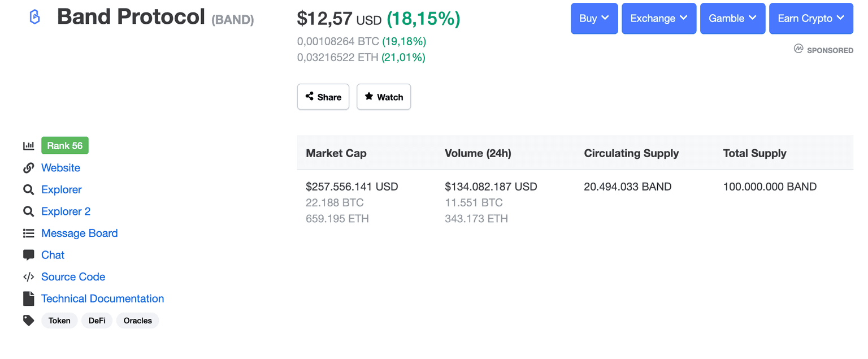Select the Oracles tag
Image resolution: width=868 pixels, height=359 pixels.
(x=138, y=321)
